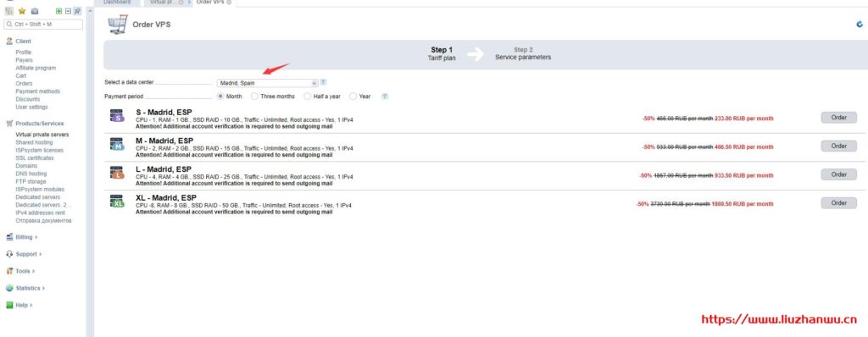Switch to the Dashboard tab
Viewport: 868px width, 337px height.
point(117,3)
